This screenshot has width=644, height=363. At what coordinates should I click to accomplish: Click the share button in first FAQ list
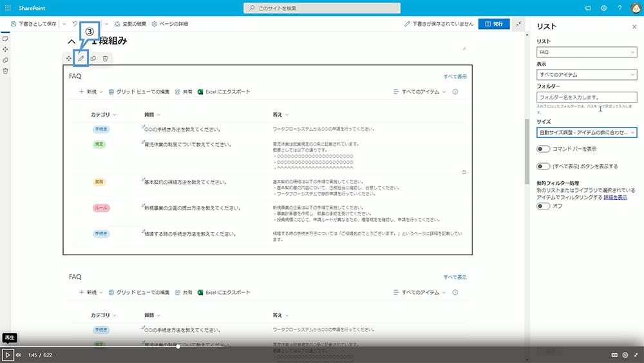click(x=184, y=92)
